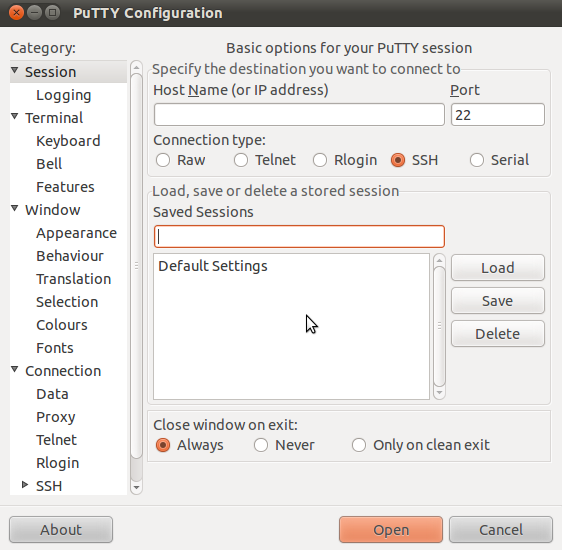The image size is (562, 550).
Task: Maximize the PuTTY Configuration window
Action: click(53, 13)
